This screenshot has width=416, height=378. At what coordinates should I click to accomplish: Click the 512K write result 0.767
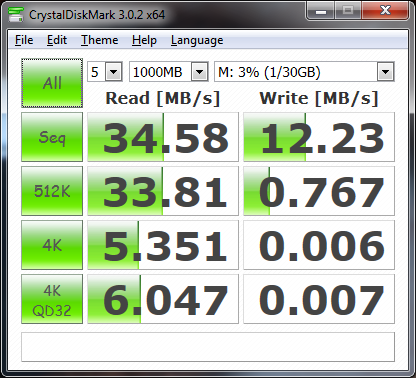coord(319,191)
